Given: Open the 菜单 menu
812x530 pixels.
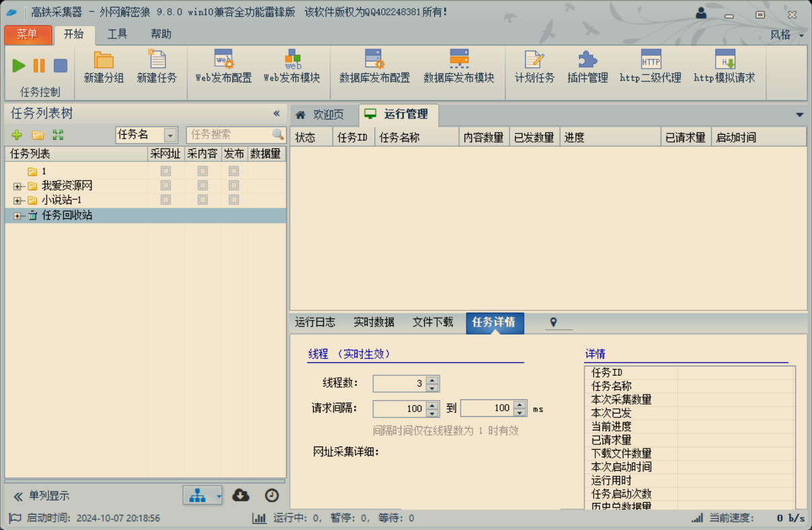Looking at the screenshot, I should coord(28,34).
